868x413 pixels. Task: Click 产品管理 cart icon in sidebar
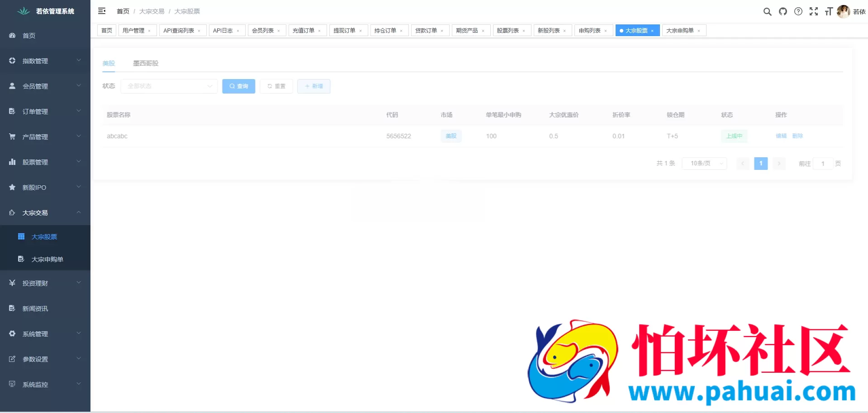pos(12,136)
